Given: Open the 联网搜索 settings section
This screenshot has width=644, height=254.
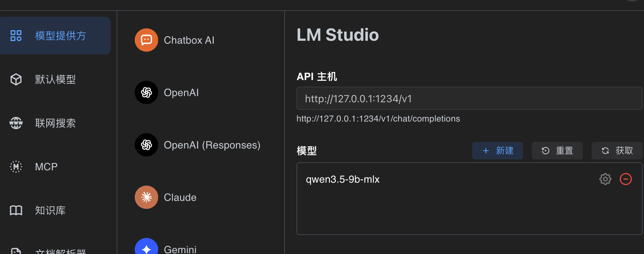Looking at the screenshot, I should (55, 123).
